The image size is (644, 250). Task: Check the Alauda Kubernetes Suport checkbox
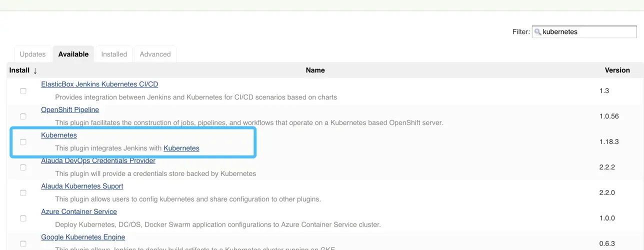click(23, 193)
